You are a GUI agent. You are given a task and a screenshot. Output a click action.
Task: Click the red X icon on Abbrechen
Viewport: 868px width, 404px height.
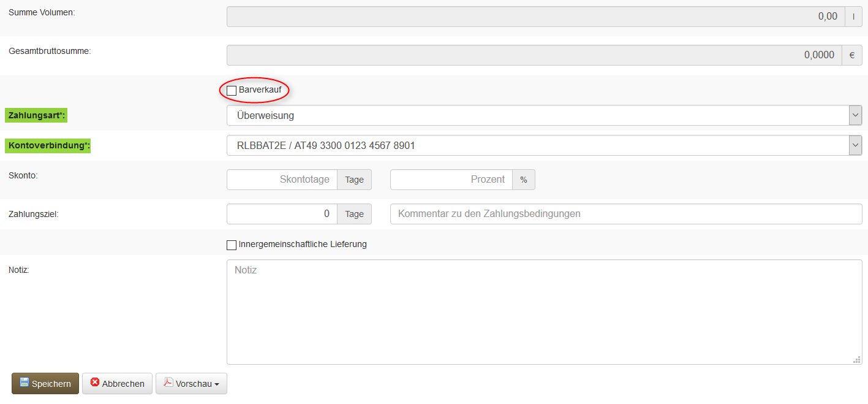(95, 383)
